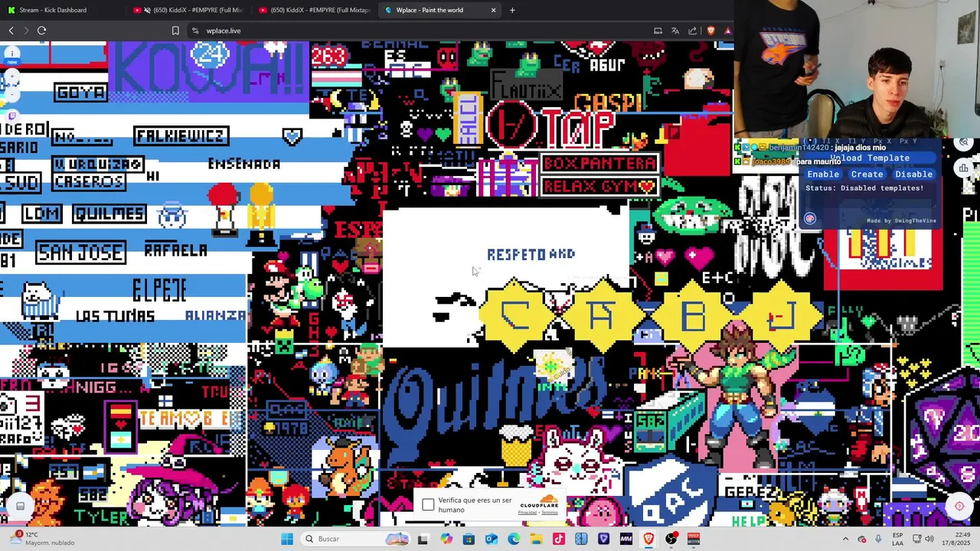Click Upload Template in overlay
Image resolution: width=980 pixels, height=551 pixels.
point(871,158)
